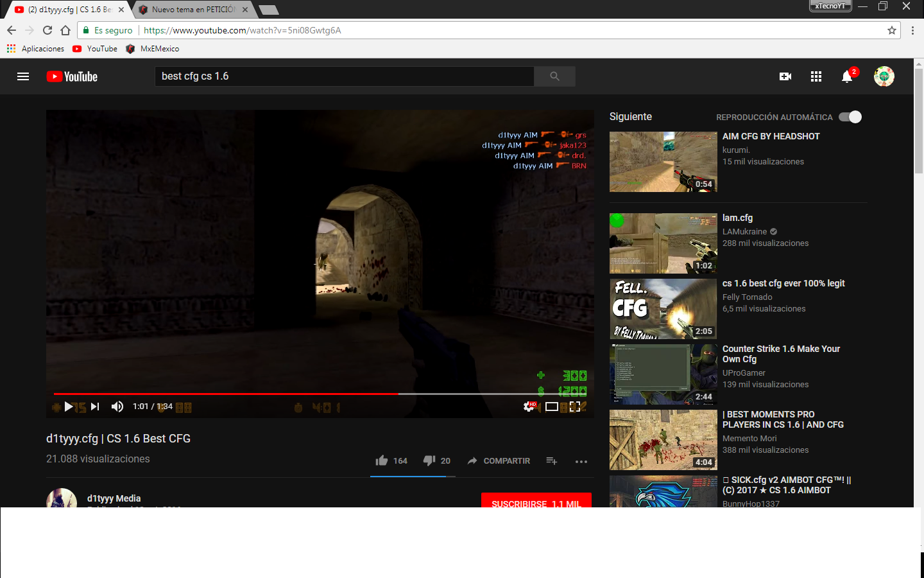Close the Nuevo tema browser tab
The width and height of the screenshot is (924, 578).
point(245,10)
